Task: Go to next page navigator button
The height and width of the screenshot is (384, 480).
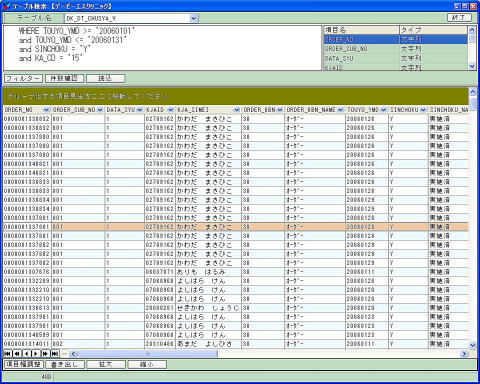Action: tap(45, 354)
